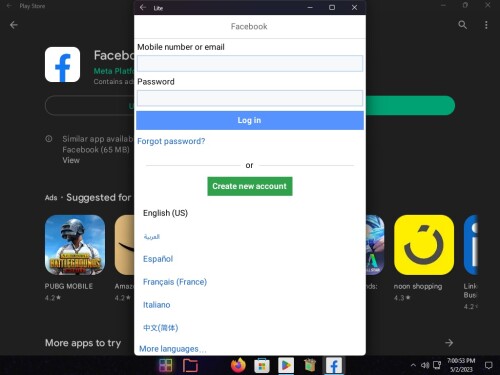500x375 pixels.
Task: Click the blue Log in button
Action: pos(250,120)
